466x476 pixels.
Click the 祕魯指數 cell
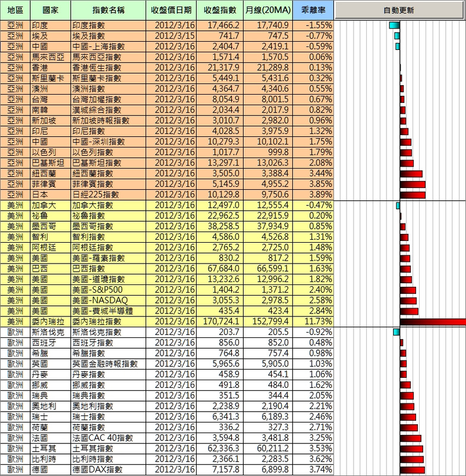coord(108,216)
